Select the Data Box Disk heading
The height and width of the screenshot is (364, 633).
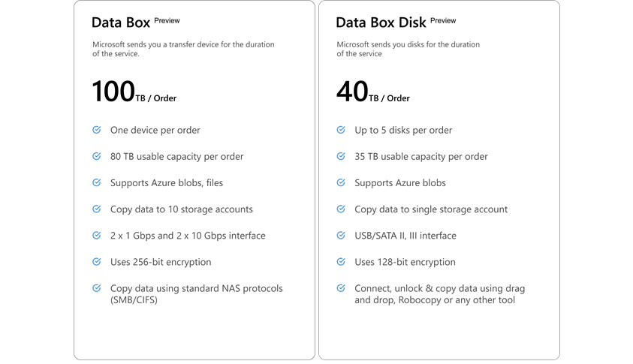click(x=381, y=23)
